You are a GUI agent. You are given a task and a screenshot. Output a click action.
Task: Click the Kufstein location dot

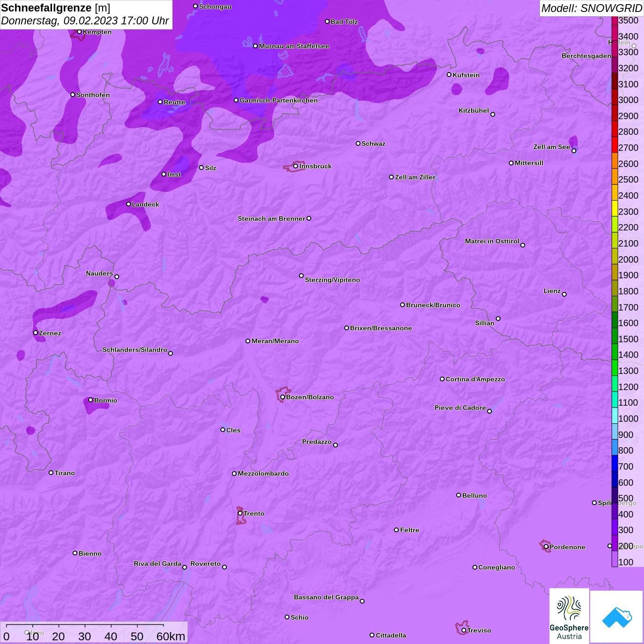coord(449,75)
